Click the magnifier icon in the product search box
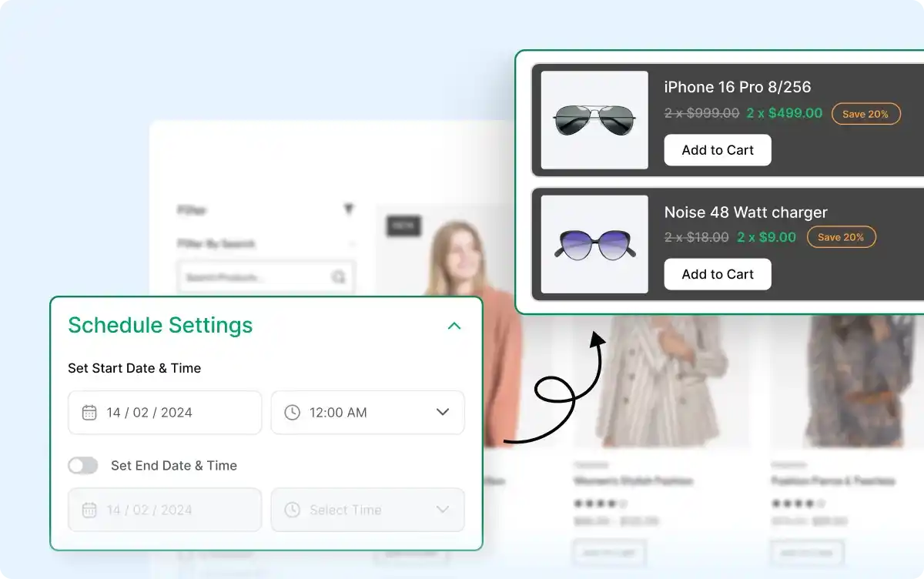 339,275
